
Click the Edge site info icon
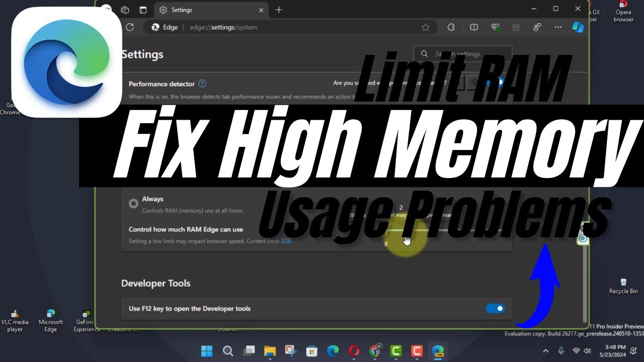[165, 27]
